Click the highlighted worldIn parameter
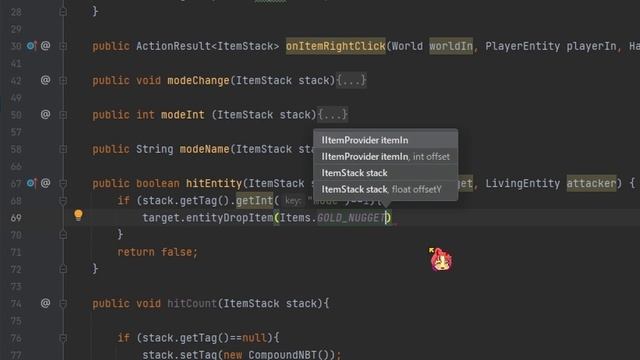Viewport: 640px width, 360px height. (451, 46)
